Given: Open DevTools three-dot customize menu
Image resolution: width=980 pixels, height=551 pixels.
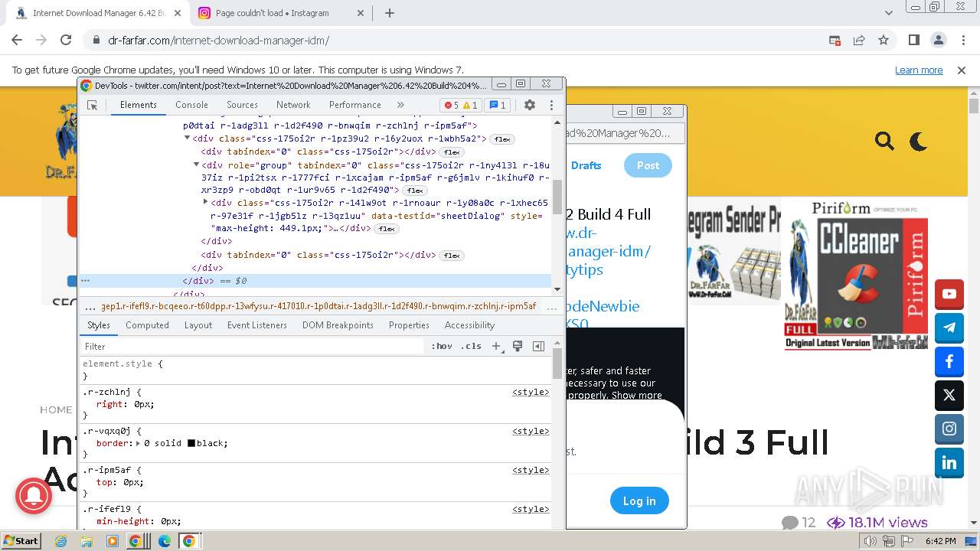Looking at the screenshot, I should point(551,105).
